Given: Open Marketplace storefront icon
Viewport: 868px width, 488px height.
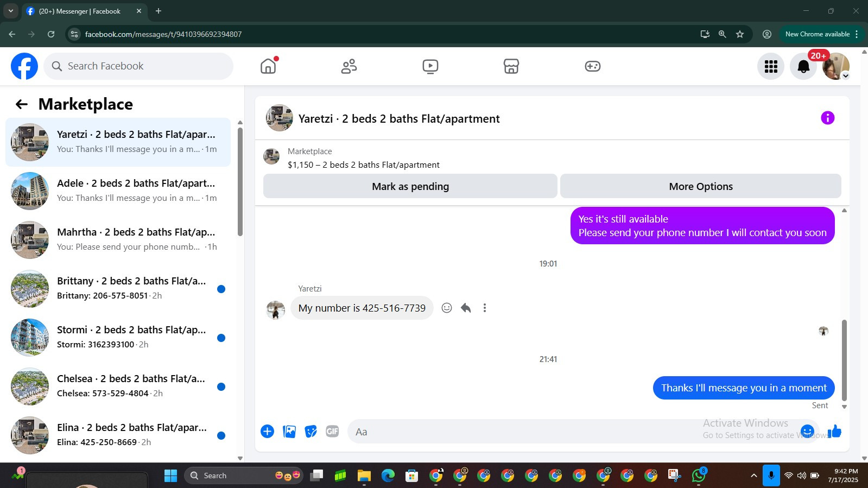Looking at the screenshot, I should pyautogui.click(x=511, y=66).
